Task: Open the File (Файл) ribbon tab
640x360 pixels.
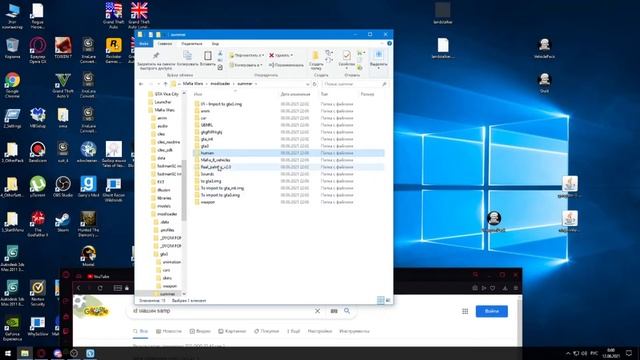Action: coord(144,44)
